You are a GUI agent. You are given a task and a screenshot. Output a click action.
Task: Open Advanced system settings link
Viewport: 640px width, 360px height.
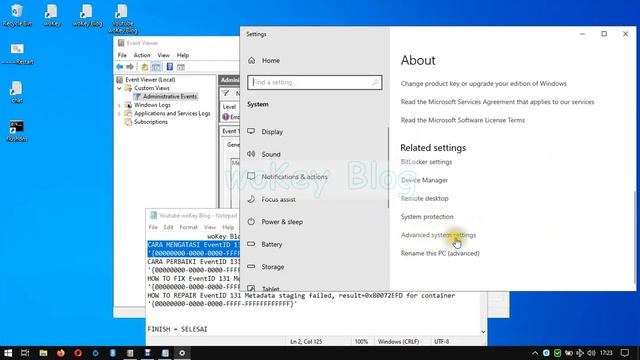pos(438,235)
